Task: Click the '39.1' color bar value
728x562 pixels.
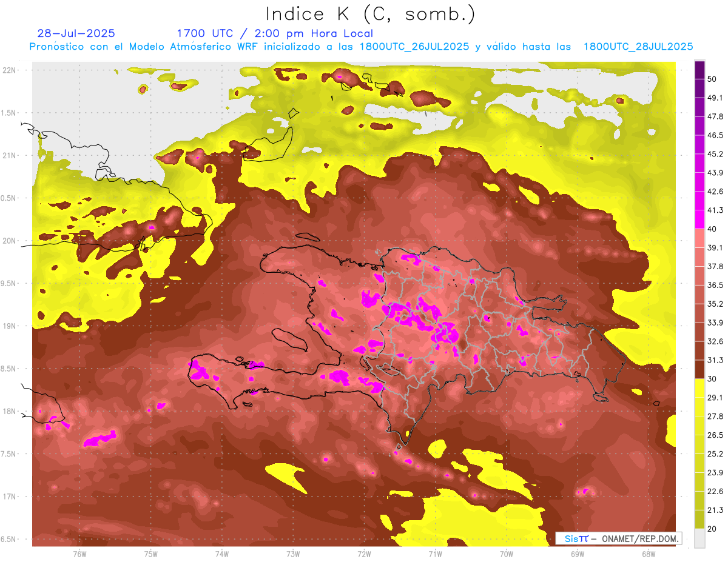Action: [x=715, y=247]
